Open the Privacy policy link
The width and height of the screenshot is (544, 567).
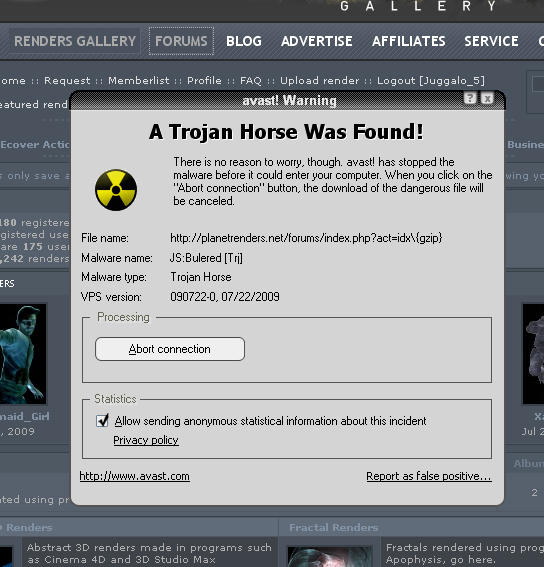click(x=146, y=440)
